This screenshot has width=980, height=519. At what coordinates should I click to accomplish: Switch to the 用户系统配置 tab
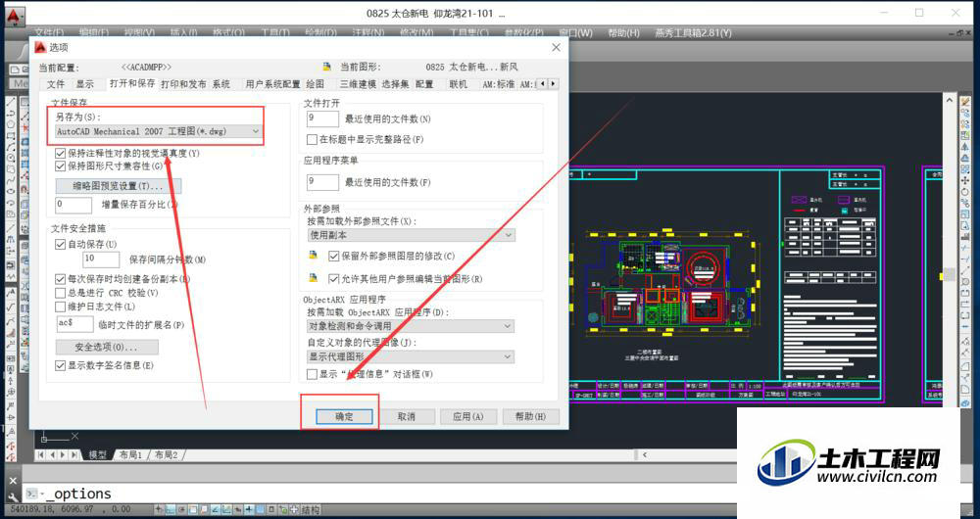(273, 83)
